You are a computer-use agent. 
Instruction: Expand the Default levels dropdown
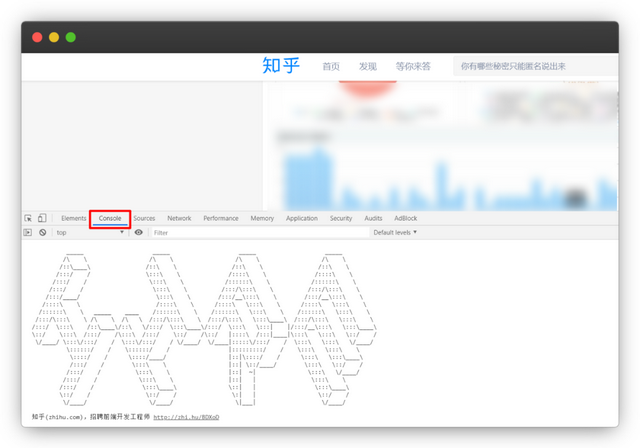coord(395,233)
